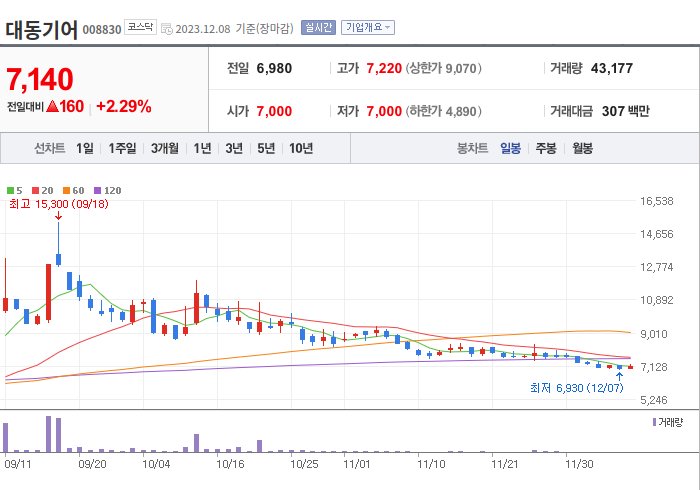Click the calendar icon before the date 2023.12.08
The height and width of the screenshot is (490, 700).
pyautogui.click(x=167, y=29)
